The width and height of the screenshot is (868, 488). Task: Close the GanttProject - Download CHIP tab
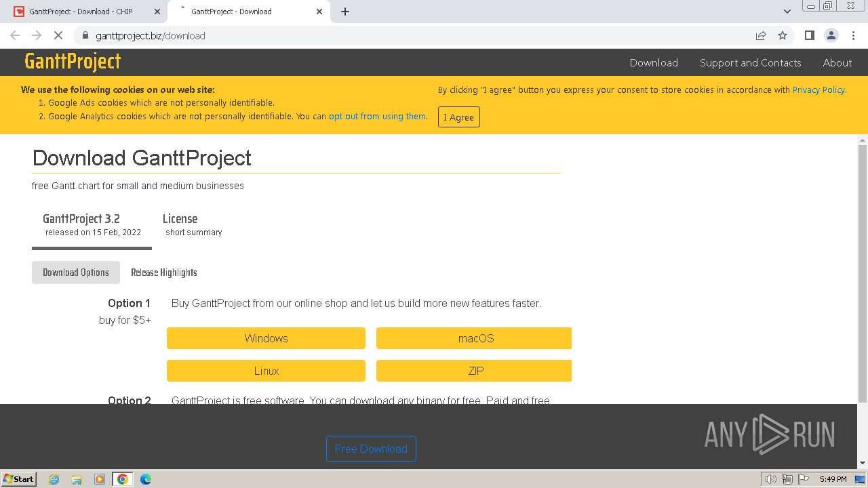(157, 12)
